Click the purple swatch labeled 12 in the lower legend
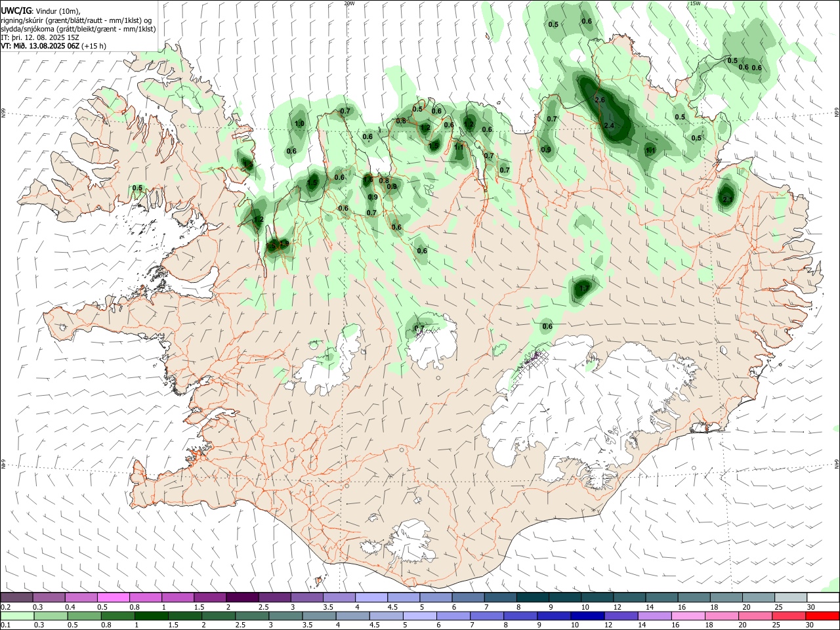The height and width of the screenshot is (630, 840). click(620, 616)
